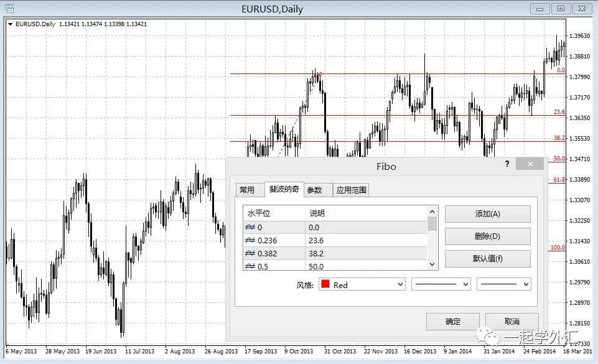
Task: Click the levels list scroll up arrow
Action: 432,212
